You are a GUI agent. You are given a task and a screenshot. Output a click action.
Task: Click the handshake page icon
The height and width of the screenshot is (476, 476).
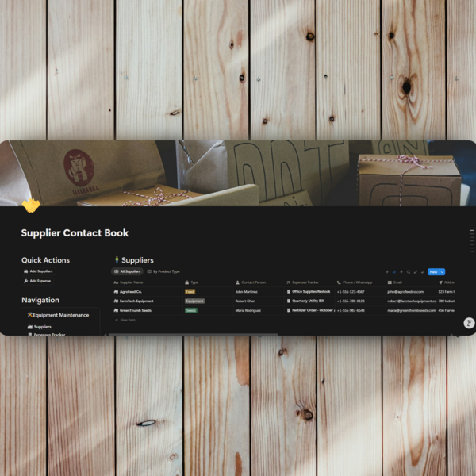coord(31,205)
